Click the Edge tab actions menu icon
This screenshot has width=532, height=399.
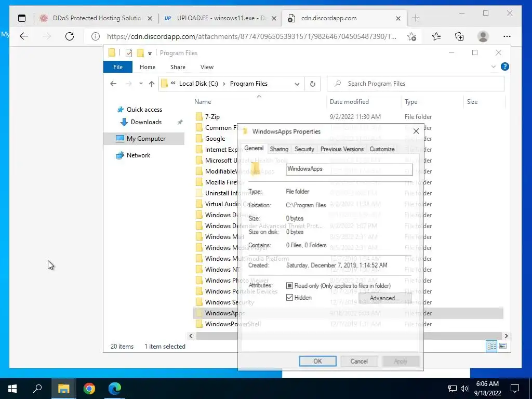tap(22, 18)
